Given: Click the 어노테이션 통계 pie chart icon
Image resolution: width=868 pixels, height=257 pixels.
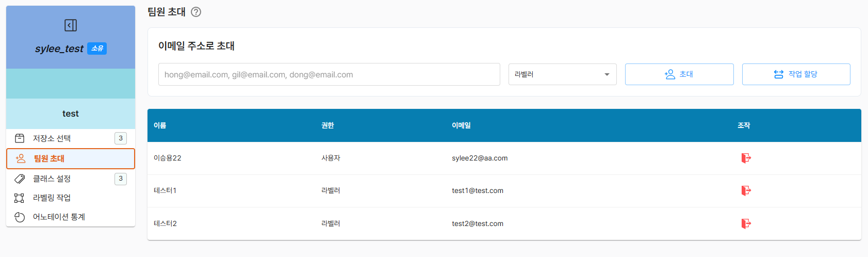Looking at the screenshot, I should click(20, 217).
